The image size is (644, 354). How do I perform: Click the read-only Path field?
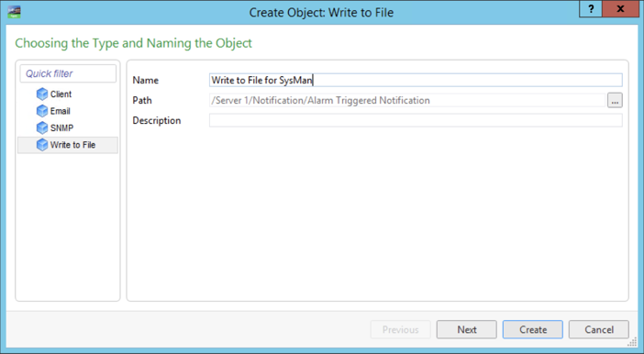click(x=407, y=100)
